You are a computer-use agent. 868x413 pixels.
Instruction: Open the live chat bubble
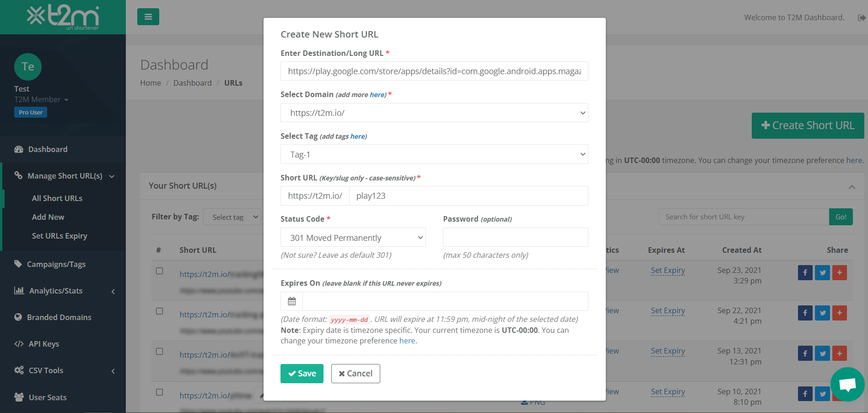tap(847, 384)
